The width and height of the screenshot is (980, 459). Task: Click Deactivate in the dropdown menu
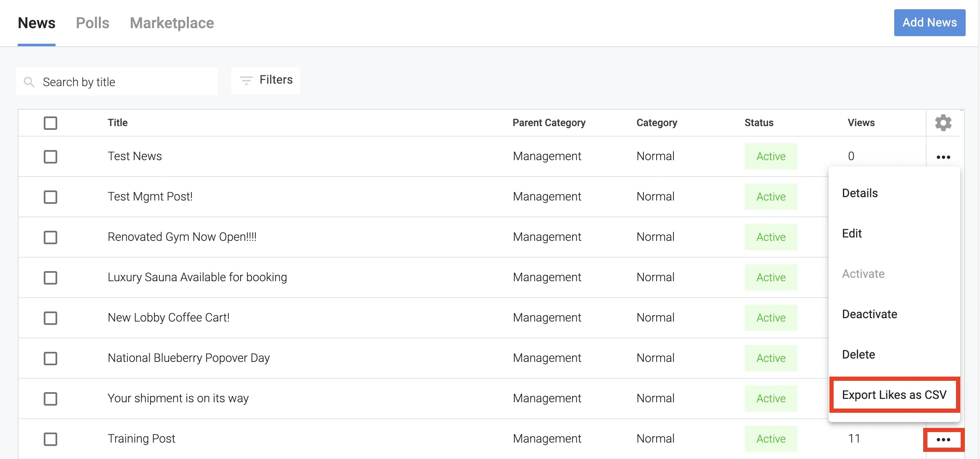[x=869, y=314]
